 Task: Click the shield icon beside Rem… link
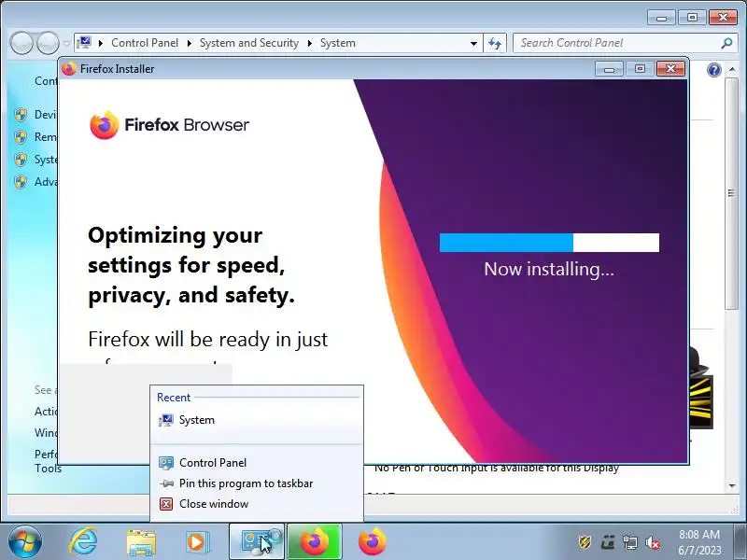pyautogui.click(x=21, y=137)
